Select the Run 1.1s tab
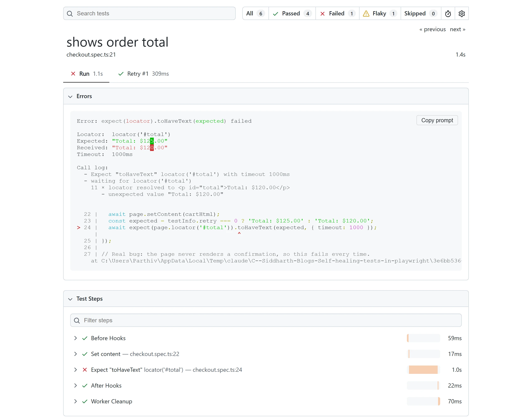Image resolution: width=532 pixels, height=420 pixels. 86,74
